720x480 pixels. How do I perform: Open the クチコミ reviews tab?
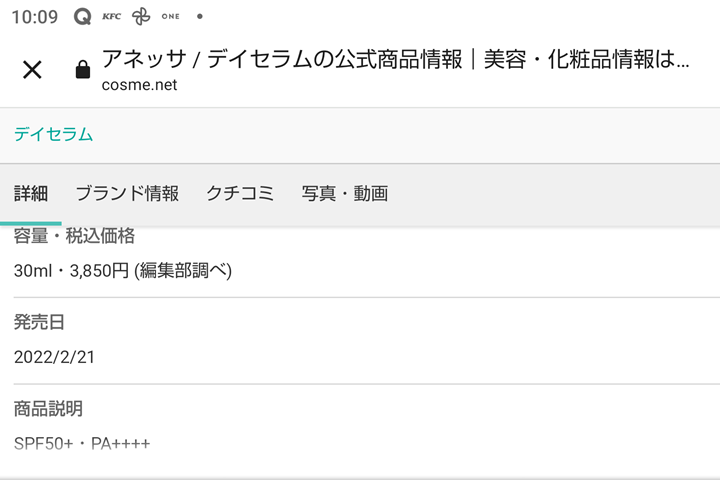pos(240,194)
